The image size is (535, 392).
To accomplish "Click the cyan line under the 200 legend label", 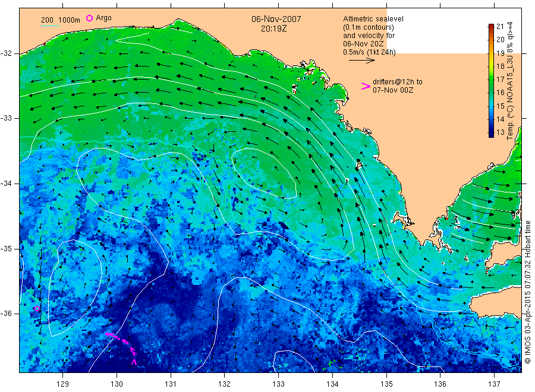I will 50,26.
